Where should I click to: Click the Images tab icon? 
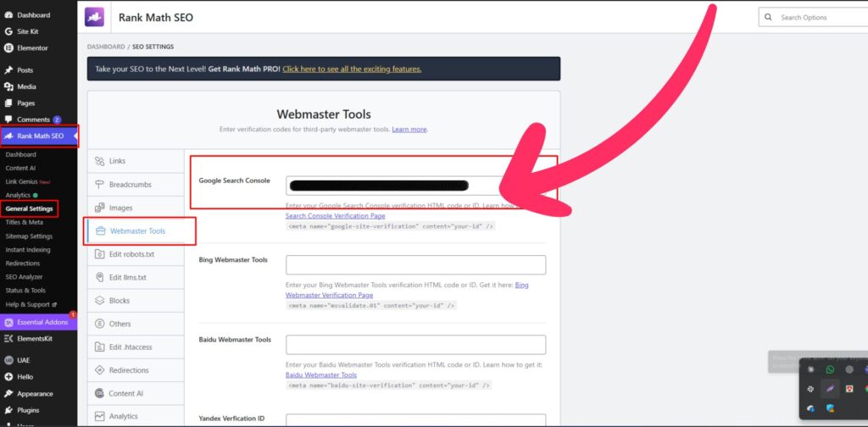click(100, 208)
